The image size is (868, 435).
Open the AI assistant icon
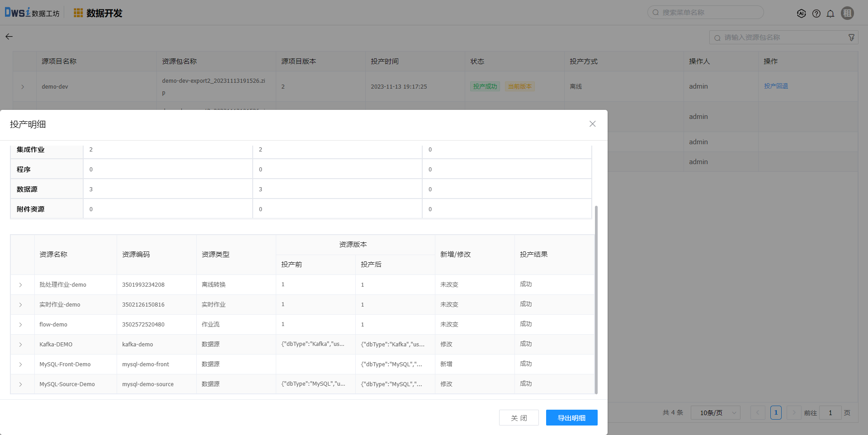pos(801,14)
